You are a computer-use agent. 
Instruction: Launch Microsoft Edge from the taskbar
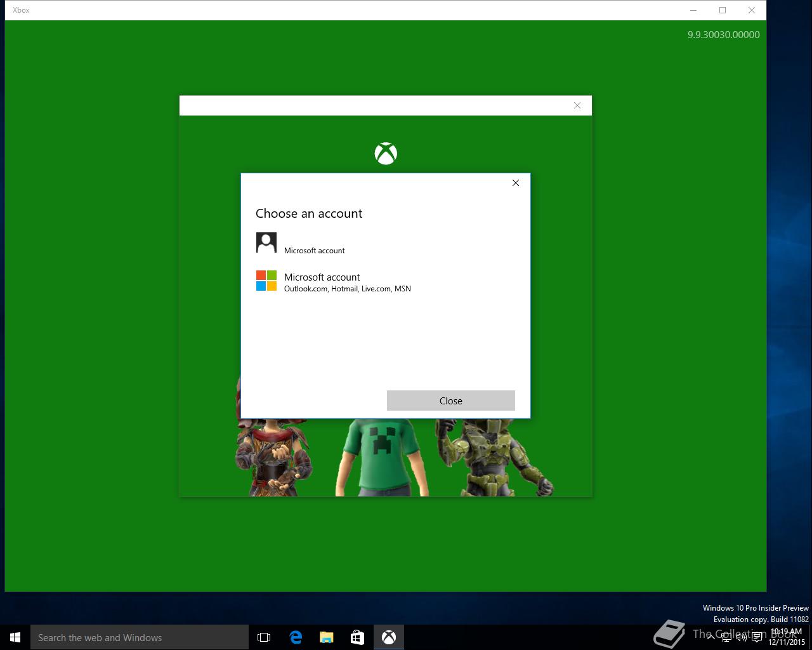tap(296, 637)
